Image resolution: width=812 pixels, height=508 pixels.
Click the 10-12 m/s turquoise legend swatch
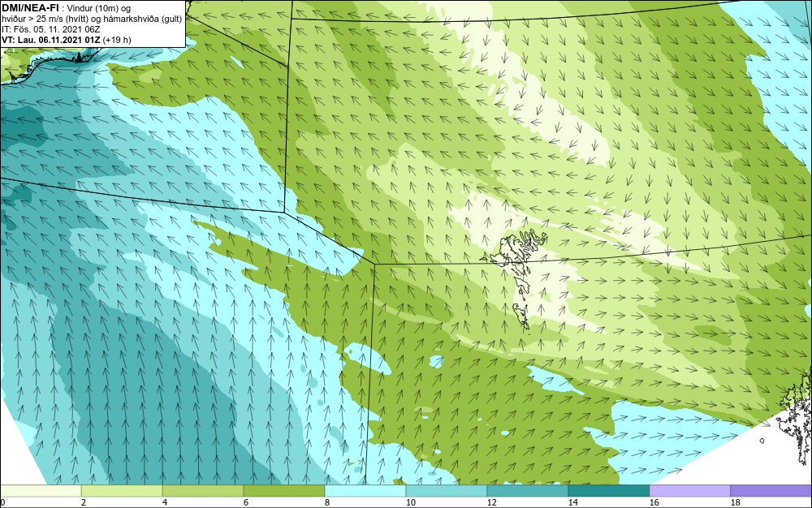447,490
